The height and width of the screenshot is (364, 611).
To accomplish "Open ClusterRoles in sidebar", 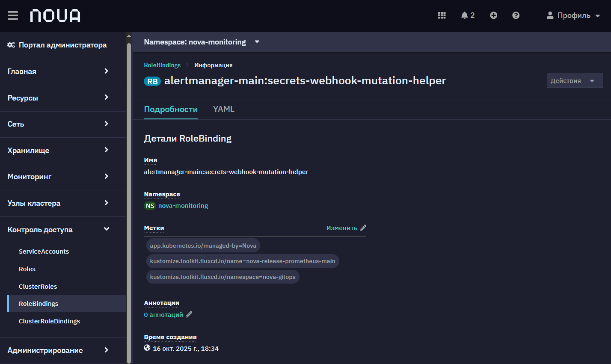I will (x=38, y=287).
